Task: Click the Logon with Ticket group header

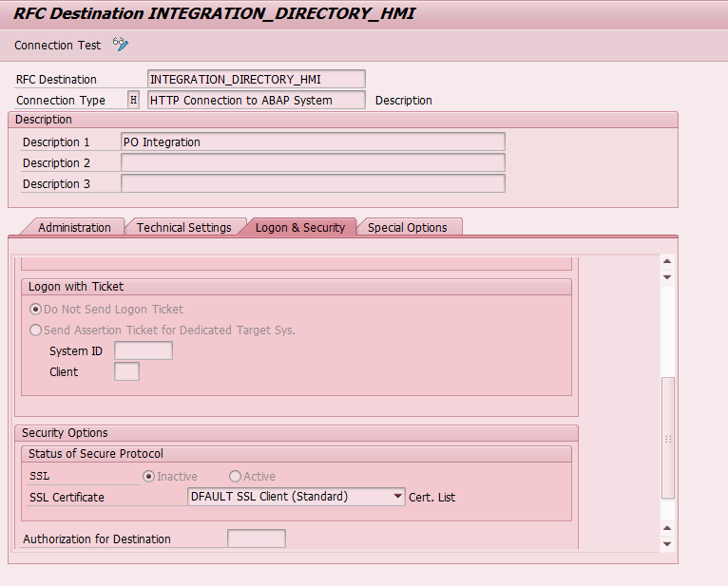Action: [297, 287]
